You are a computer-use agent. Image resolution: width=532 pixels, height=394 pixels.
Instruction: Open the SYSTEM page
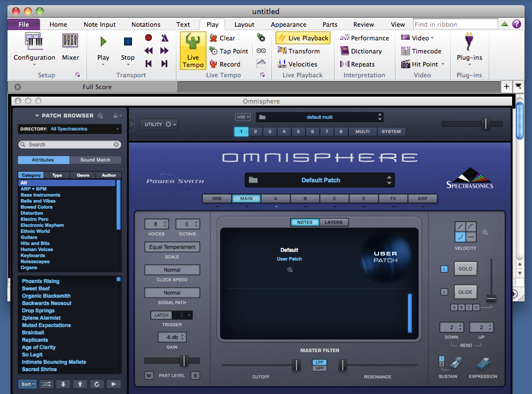pyautogui.click(x=391, y=131)
